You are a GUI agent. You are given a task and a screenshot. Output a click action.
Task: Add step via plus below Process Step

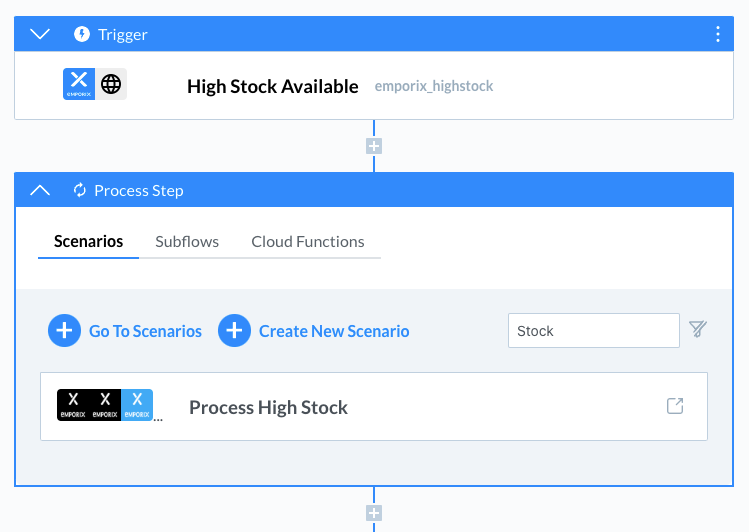374,514
